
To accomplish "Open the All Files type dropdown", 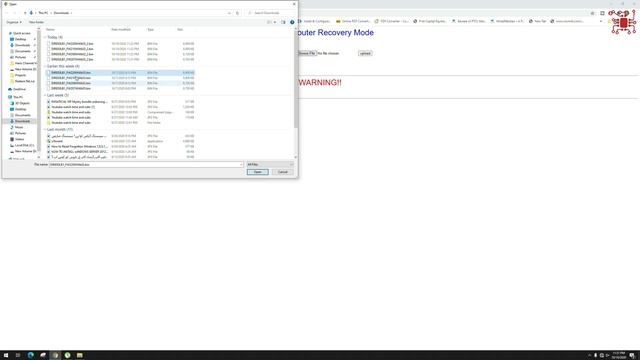I will [270, 164].
